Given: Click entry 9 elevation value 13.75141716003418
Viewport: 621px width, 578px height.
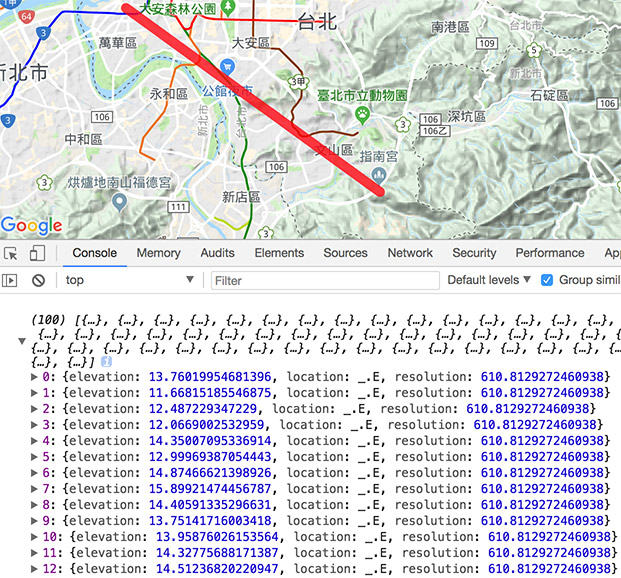Looking at the screenshot, I should pos(210,521).
